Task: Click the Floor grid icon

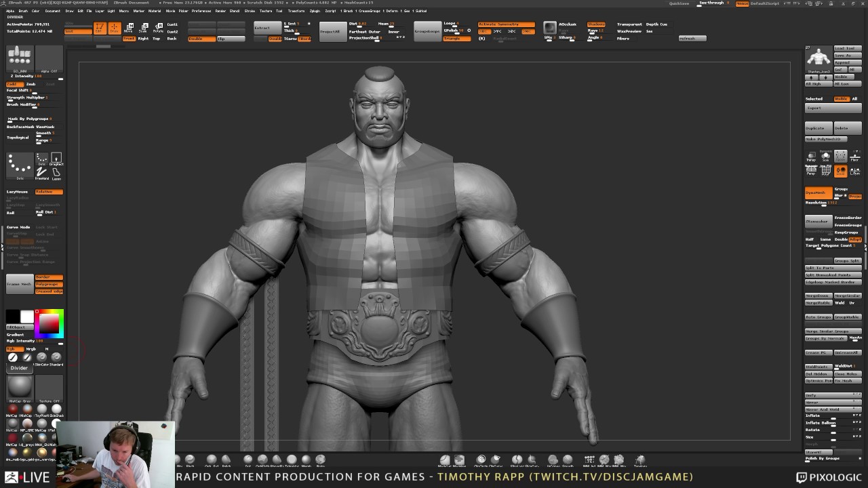Action: point(854,156)
